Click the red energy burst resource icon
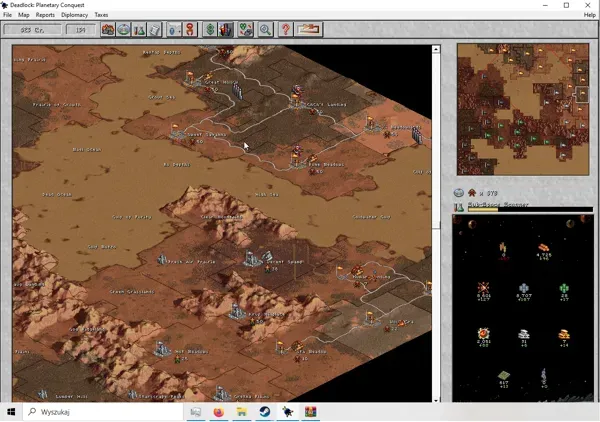The image size is (600, 422). point(483,287)
